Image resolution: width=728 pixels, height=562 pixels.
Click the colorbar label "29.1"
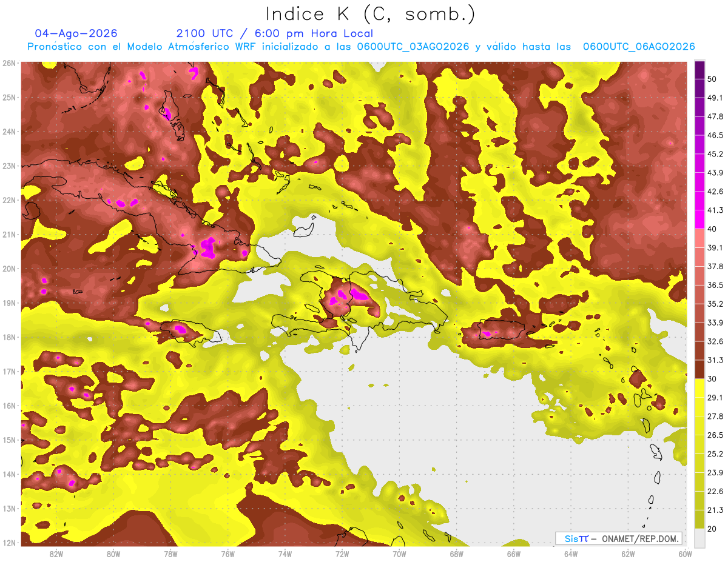[715, 397]
